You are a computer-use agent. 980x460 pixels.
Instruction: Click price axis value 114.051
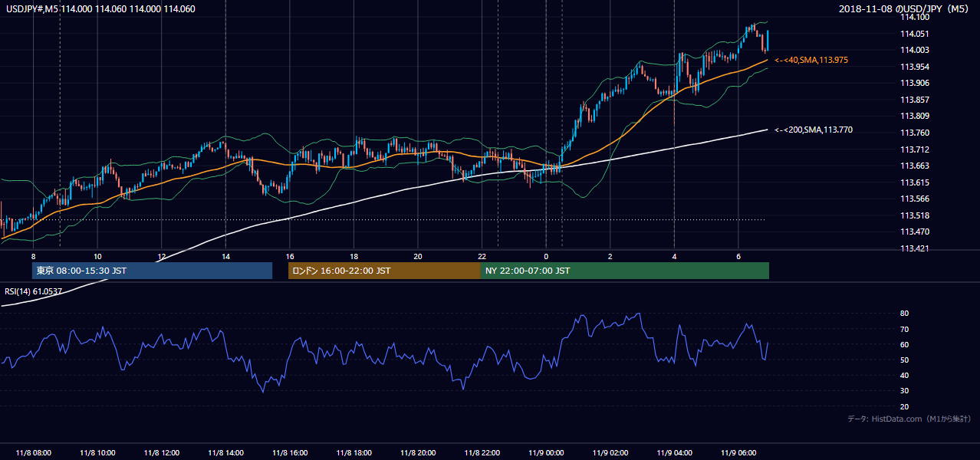click(x=915, y=34)
